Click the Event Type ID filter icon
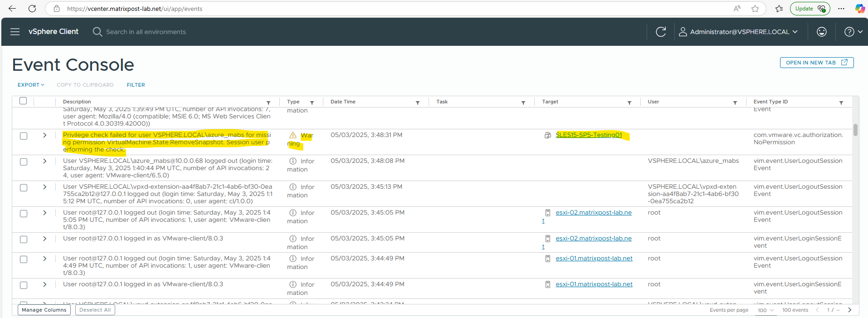 [x=841, y=103]
